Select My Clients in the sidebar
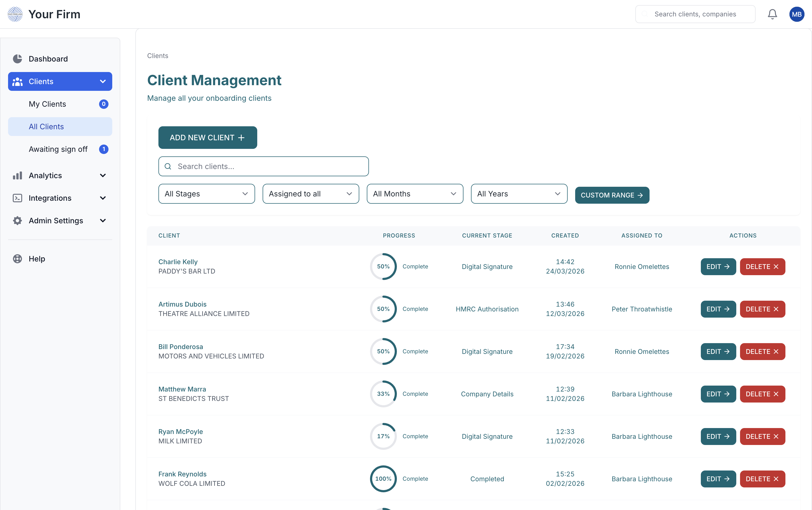 [48, 104]
